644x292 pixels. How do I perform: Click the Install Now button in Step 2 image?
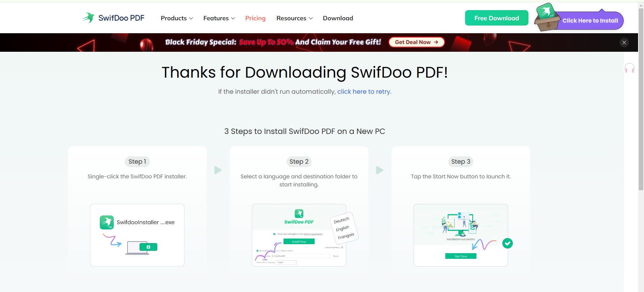(299, 242)
